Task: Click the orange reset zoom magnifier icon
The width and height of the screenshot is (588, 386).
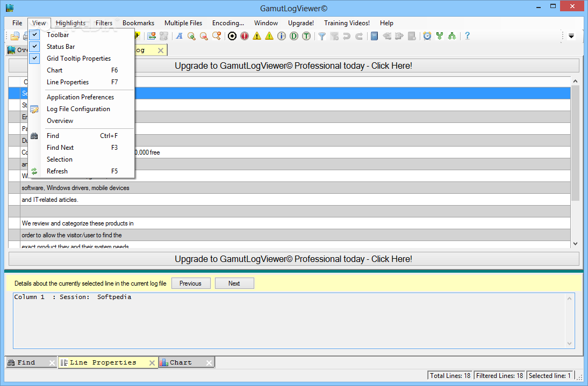Action: coord(217,36)
